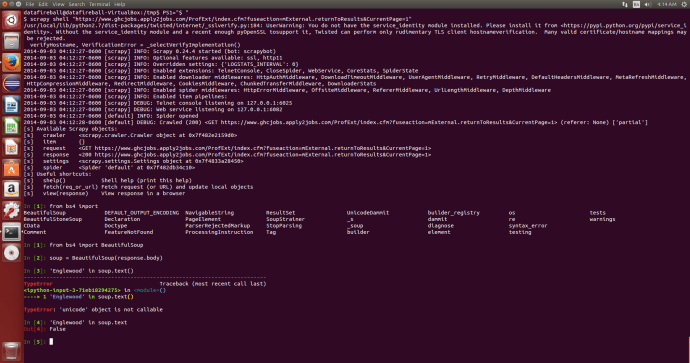Click the view(response) shortcut line
The height and width of the screenshot is (363, 690).
click(104, 193)
